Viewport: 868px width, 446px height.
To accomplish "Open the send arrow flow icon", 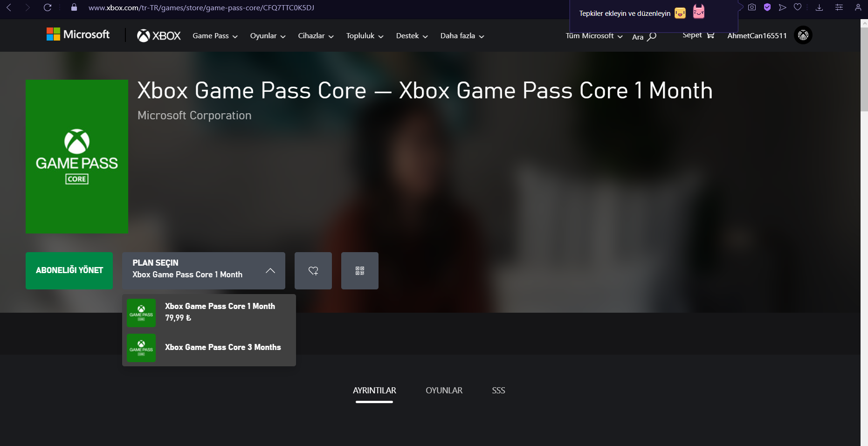I will tap(783, 7).
